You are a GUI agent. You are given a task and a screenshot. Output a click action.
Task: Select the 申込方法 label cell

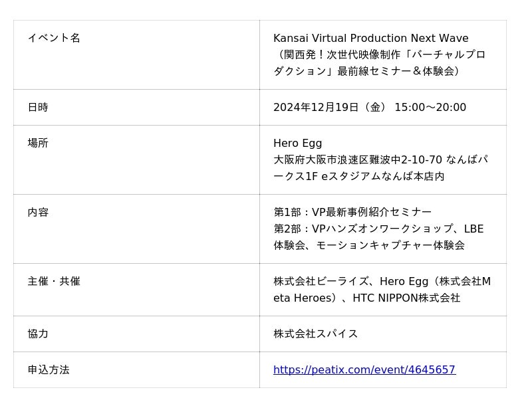[x=49, y=369]
